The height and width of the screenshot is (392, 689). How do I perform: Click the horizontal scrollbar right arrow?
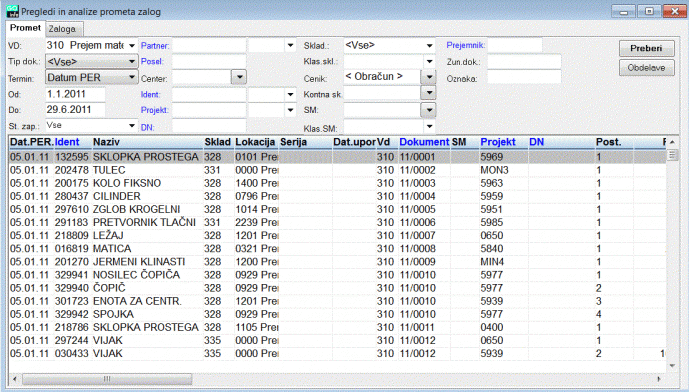point(659,379)
